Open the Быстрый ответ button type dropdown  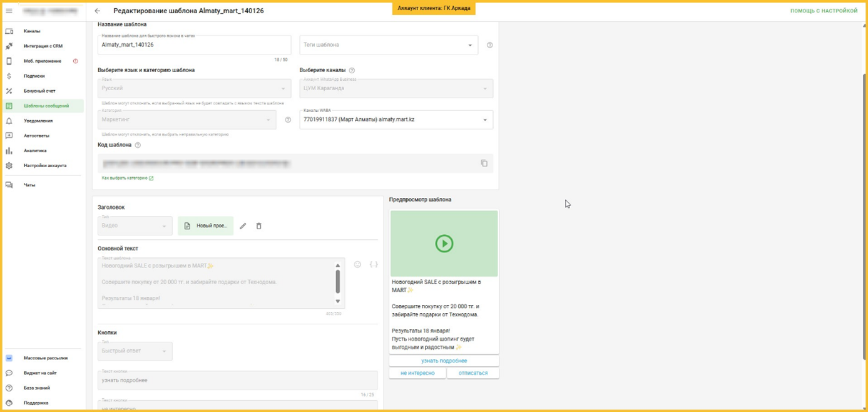135,351
